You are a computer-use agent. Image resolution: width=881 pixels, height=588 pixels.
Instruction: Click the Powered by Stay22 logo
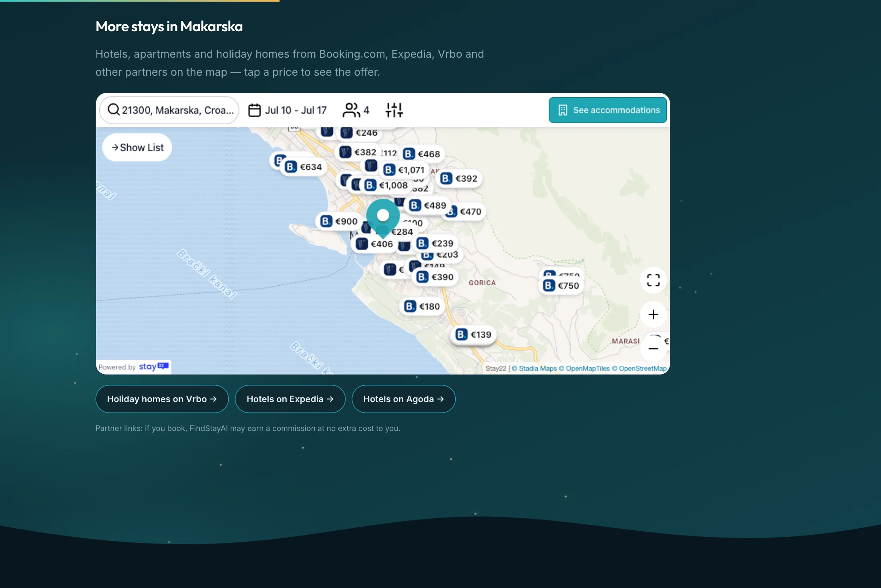coord(134,367)
